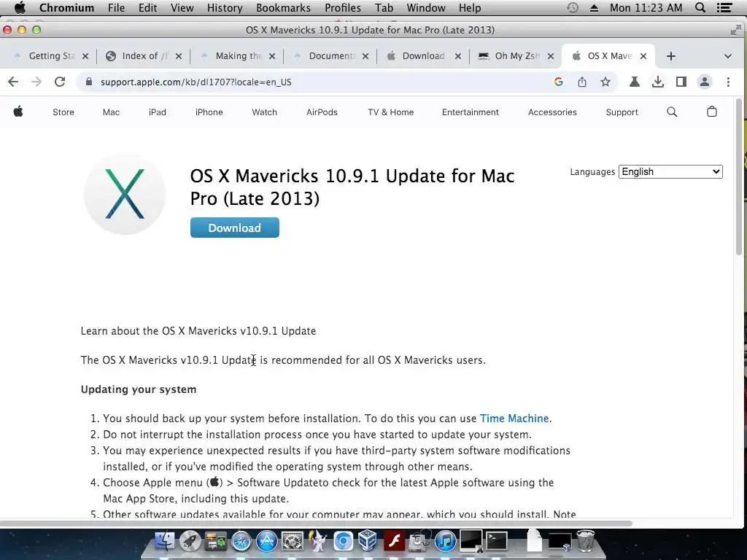Click the vertical page scrollbar
The image size is (747, 560).
pyautogui.click(x=739, y=177)
